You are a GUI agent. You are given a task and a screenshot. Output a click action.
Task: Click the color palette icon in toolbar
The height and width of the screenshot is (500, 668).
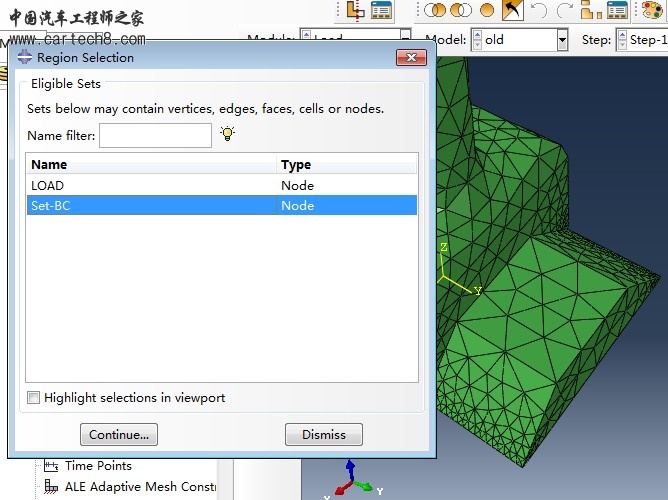(652, 10)
